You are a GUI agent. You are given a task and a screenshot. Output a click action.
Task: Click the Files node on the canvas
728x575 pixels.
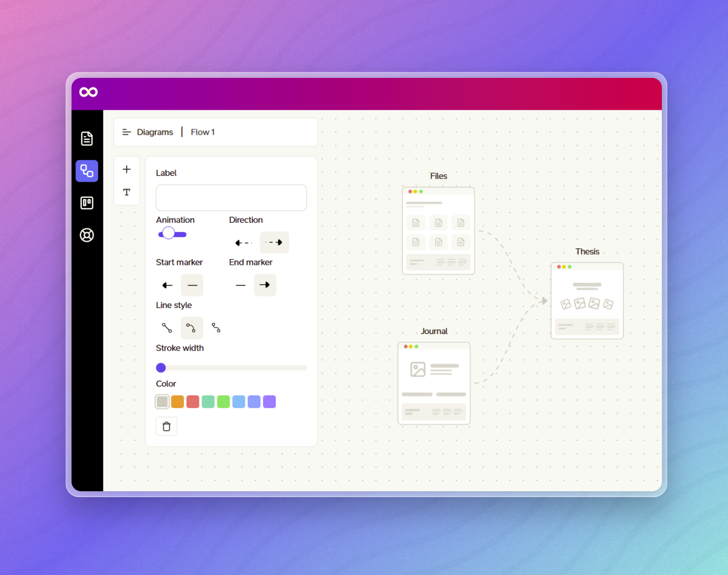(438, 230)
